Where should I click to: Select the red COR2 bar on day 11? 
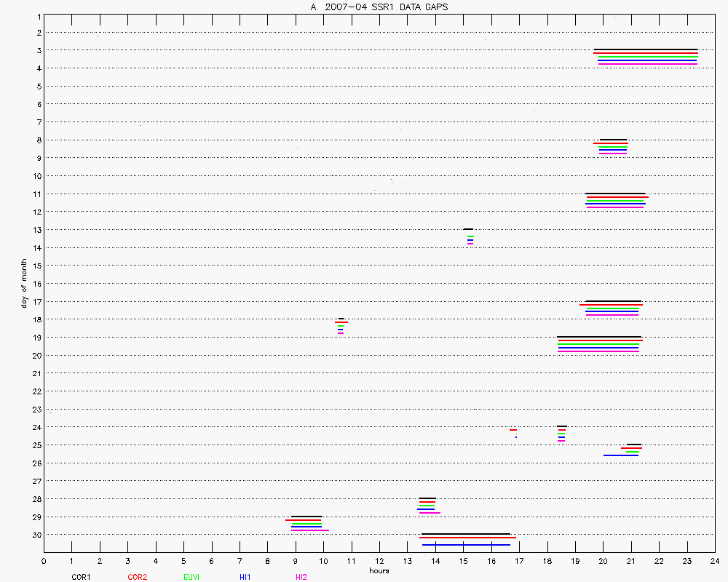click(617, 197)
